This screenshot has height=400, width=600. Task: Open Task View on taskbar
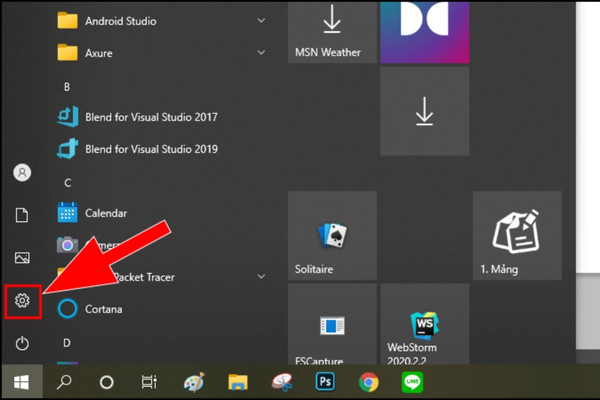click(149, 382)
